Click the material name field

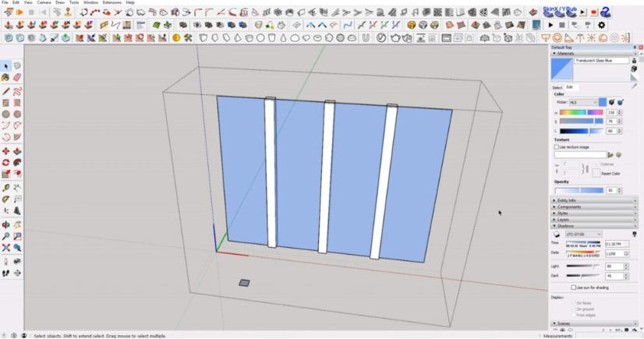click(x=602, y=60)
